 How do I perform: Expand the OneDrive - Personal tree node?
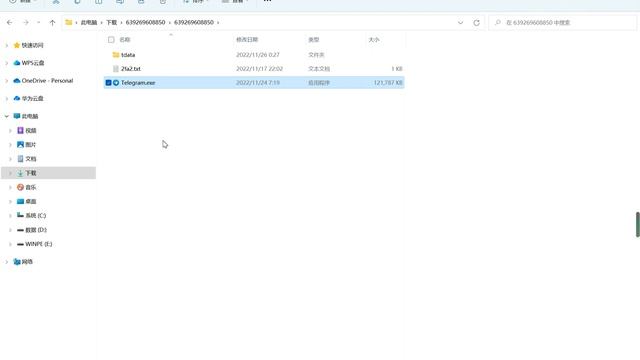7,81
